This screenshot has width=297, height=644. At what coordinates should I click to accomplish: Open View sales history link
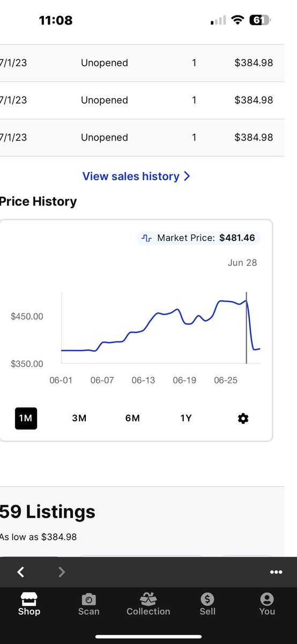click(x=131, y=176)
